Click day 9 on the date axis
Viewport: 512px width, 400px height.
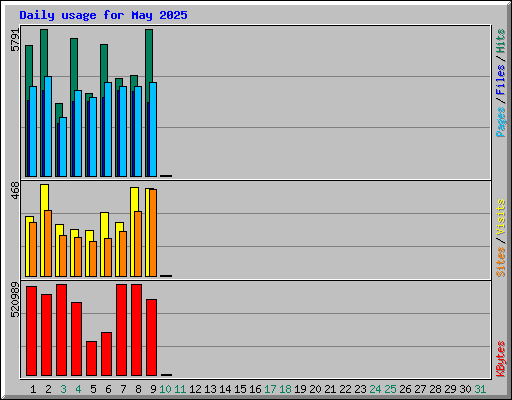(x=153, y=389)
